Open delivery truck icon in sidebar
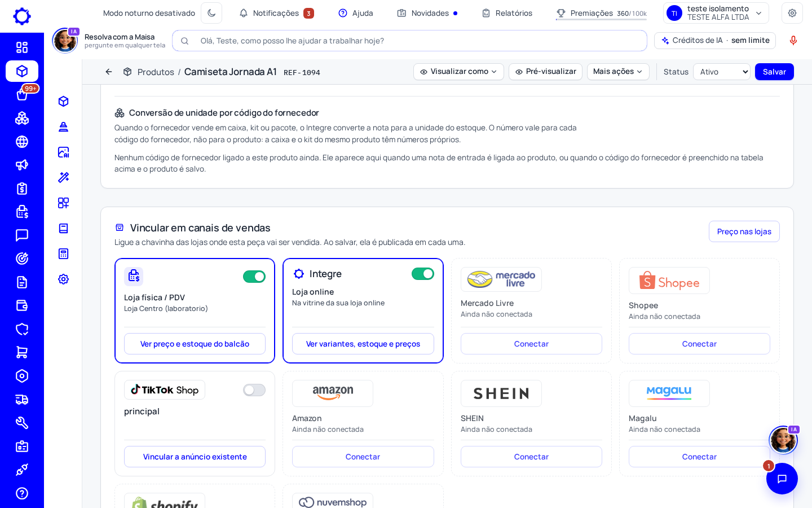Screen dimensions: 812x508 point(22,400)
